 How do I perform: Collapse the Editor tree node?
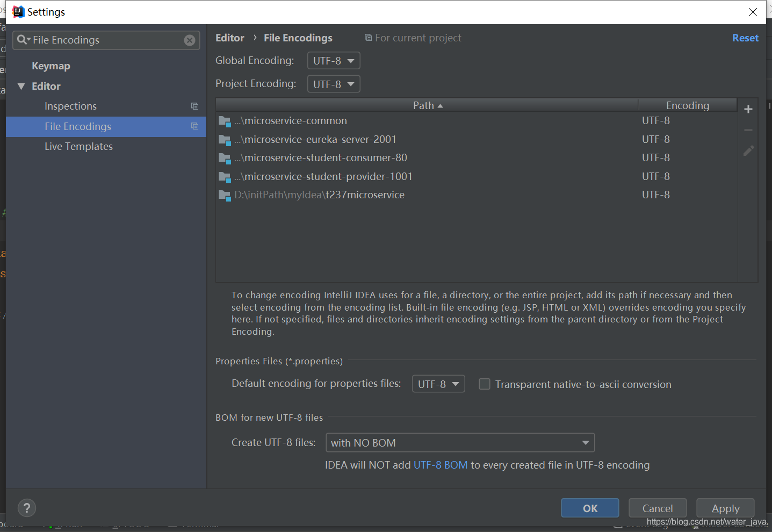pyautogui.click(x=21, y=86)
